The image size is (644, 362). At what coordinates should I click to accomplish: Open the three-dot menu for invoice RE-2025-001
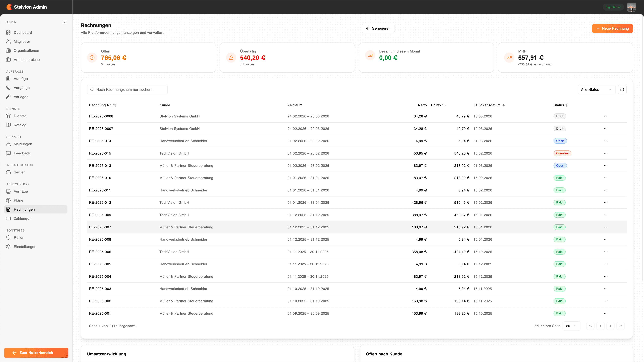pos(606,313)
